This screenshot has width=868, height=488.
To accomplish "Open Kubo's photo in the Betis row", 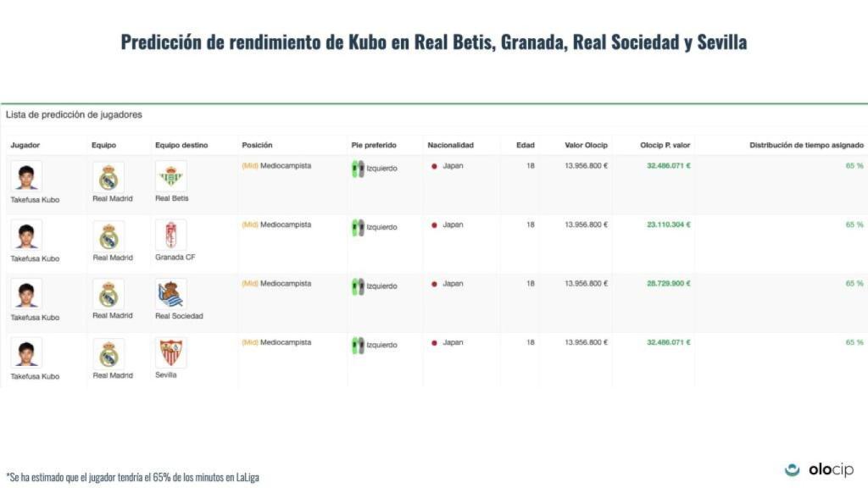I will tap(26, 177).
